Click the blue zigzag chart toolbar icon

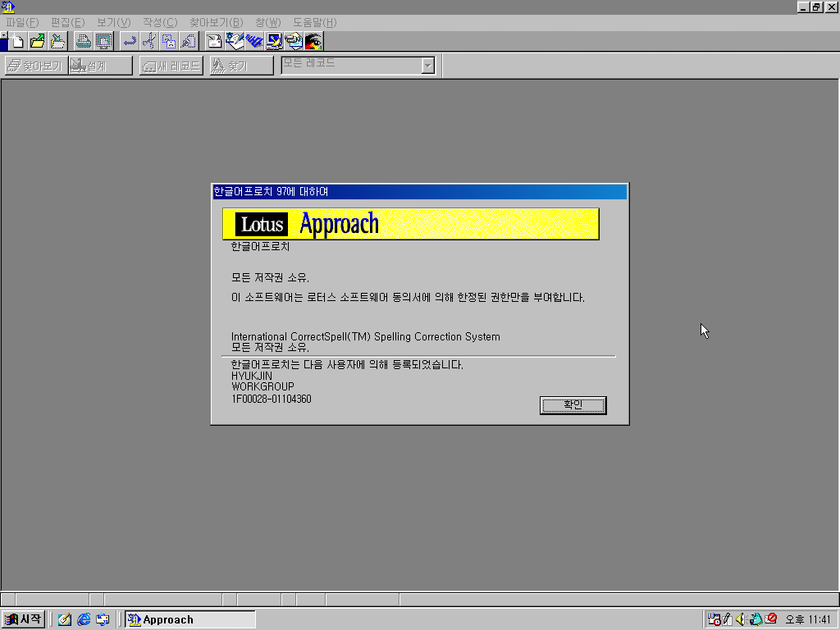[254, 41]
